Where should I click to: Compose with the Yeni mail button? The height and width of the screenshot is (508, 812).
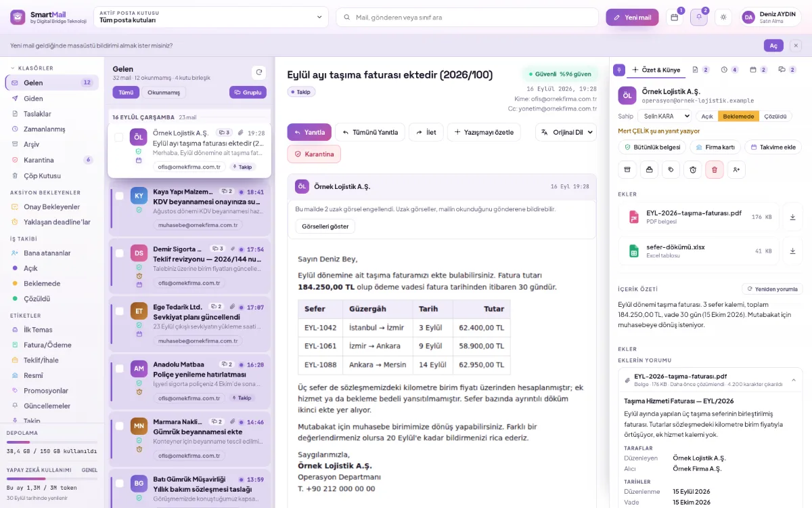tap(632, 18)
